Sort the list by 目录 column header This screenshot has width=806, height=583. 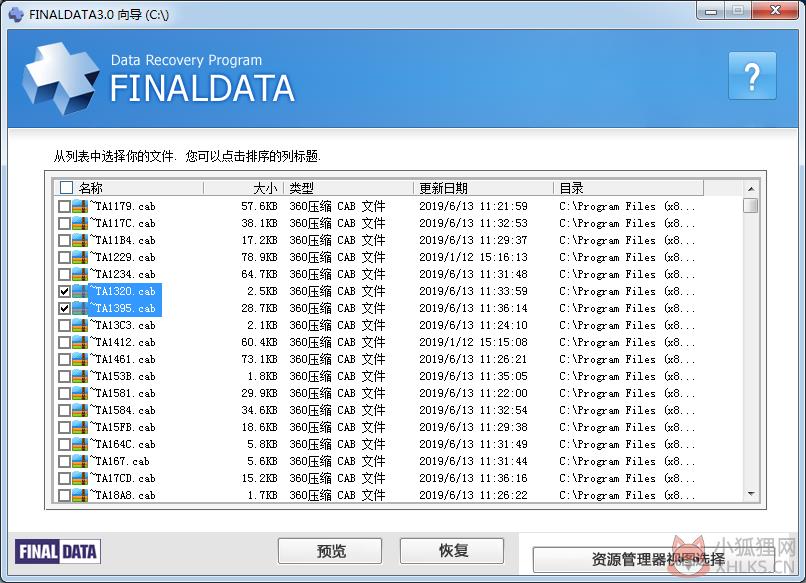(x=628, y=188)
